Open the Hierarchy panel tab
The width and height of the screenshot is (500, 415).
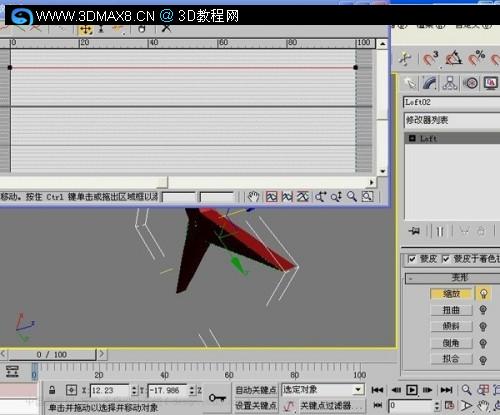click(x=450, y=83)
